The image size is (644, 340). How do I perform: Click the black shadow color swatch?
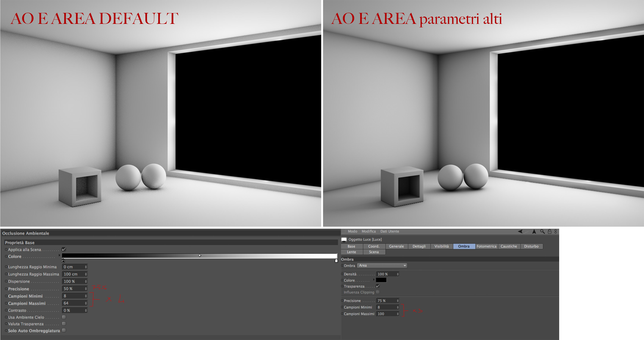coord(381,280)
